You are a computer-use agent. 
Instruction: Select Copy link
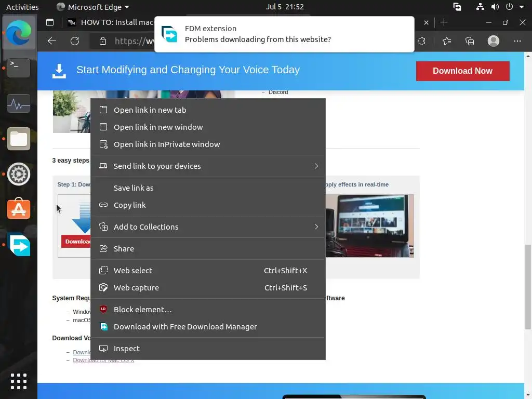tap(208, 205)
